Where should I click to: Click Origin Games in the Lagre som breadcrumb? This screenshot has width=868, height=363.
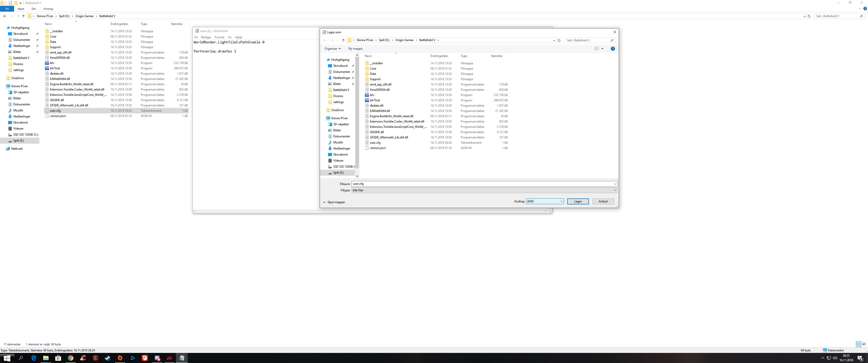404,40
